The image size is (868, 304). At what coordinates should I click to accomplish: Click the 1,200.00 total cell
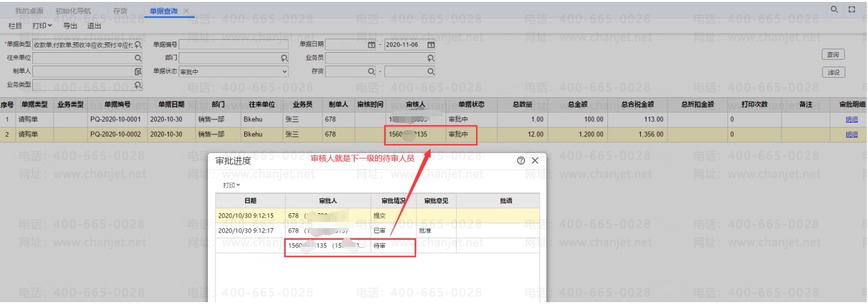577,134
